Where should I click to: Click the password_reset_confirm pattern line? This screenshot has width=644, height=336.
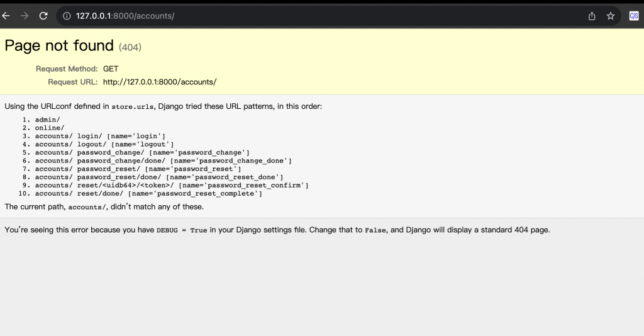click(x=172, y=185)
